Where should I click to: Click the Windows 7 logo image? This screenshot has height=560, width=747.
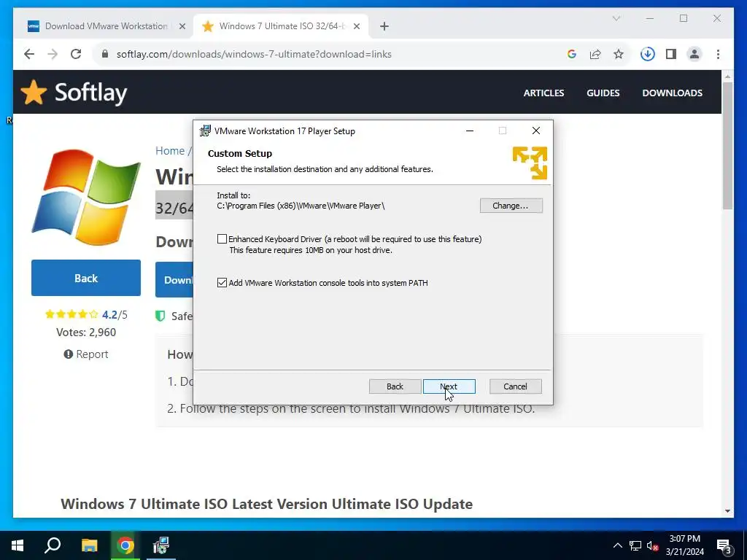86,197
